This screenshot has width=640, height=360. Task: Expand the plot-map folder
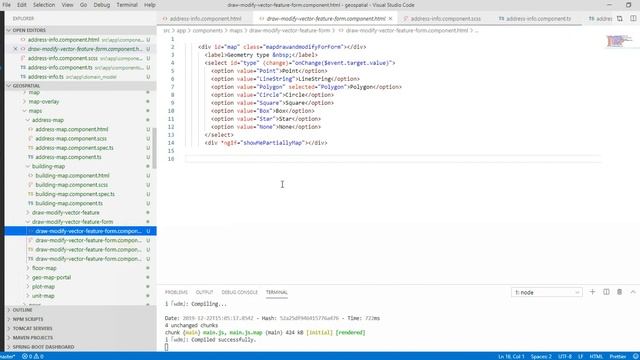pos(43,287)
